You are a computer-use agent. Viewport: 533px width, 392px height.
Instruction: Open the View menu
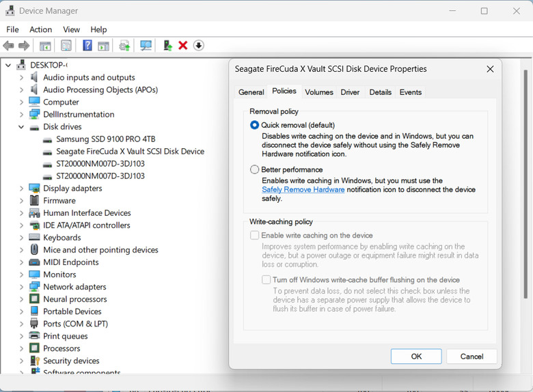71,29
